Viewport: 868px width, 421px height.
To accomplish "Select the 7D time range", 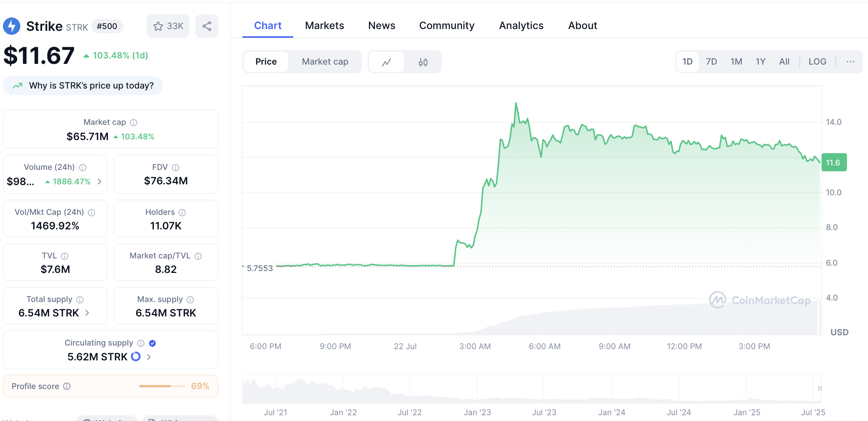I will pyautogui.click(x=711, y=62).
